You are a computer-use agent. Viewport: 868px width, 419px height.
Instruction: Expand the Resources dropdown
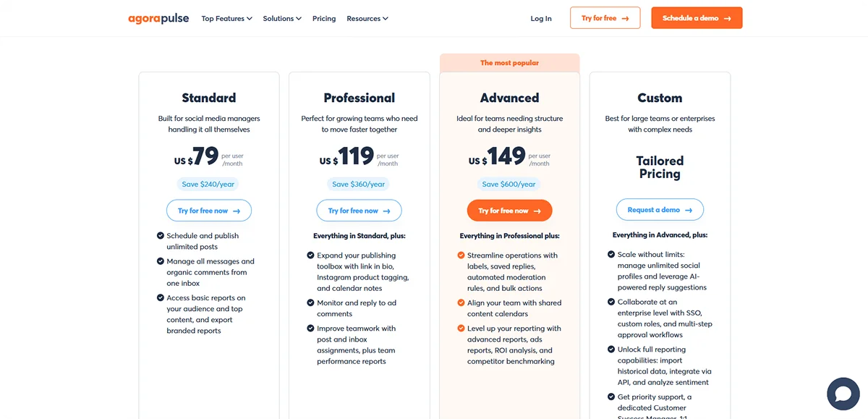pos(367,18)
